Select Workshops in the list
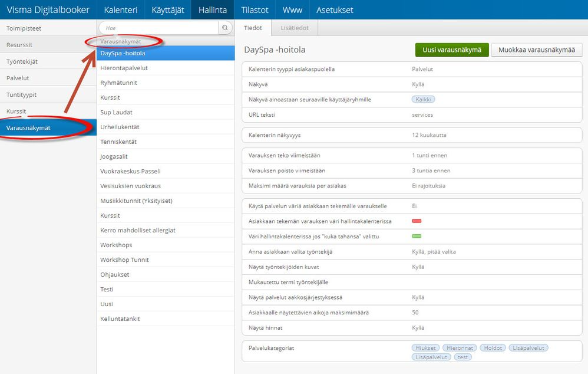 click(x=166, y=245)
